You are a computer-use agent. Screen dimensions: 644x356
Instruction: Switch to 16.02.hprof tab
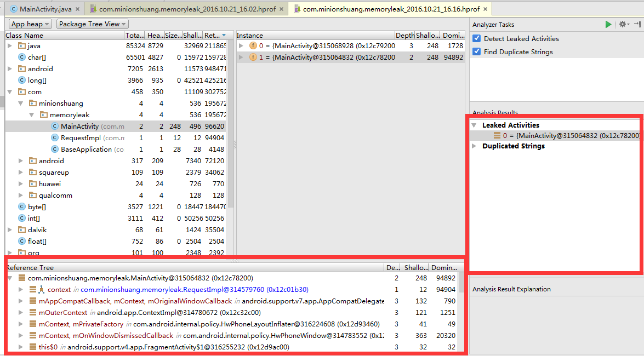click(187, 9)
